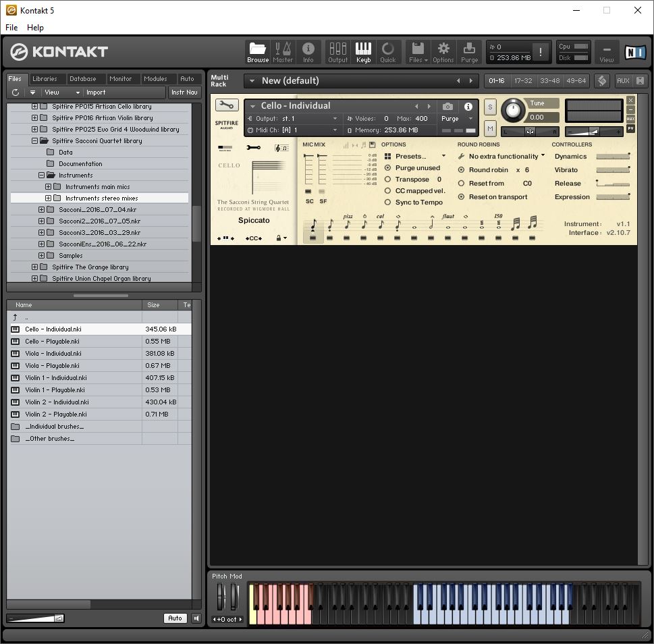Image resolution: width=654 pixels, height=644 pixels.
Task: Solo the instrument with S button
Action: tap(490, 107)
